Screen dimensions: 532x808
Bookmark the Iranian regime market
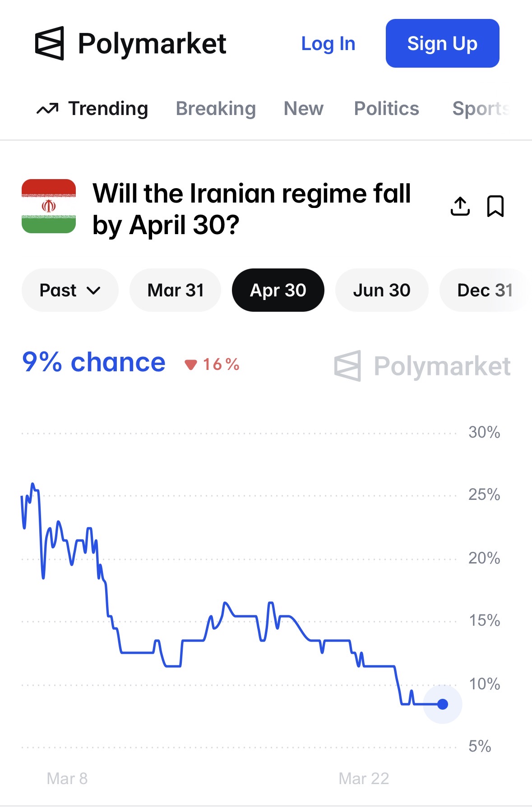[495, 207]
